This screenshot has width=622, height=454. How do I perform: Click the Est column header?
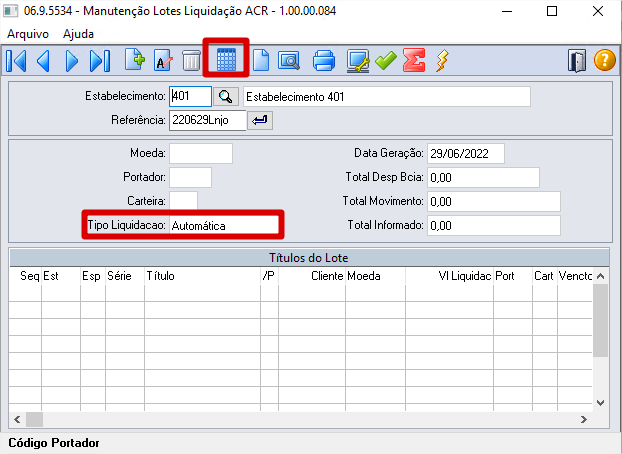coord(61,276)
